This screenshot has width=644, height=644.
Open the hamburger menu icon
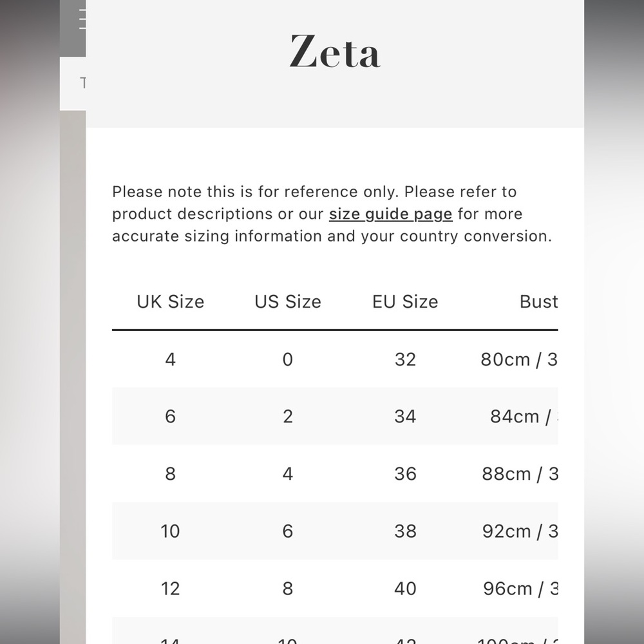point(82,19)
